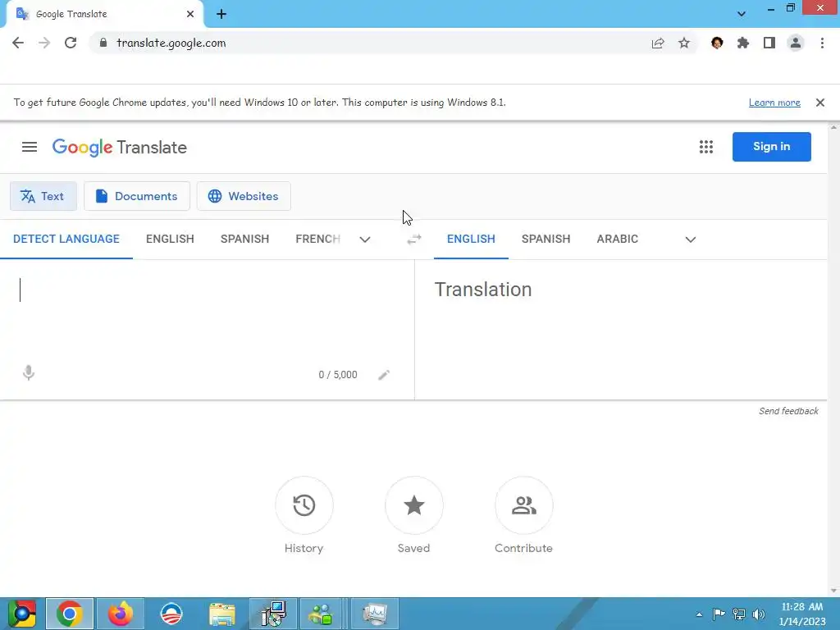Switch to Websites translation mode
This screenshot has width=840, height=630.
[244, 196]
